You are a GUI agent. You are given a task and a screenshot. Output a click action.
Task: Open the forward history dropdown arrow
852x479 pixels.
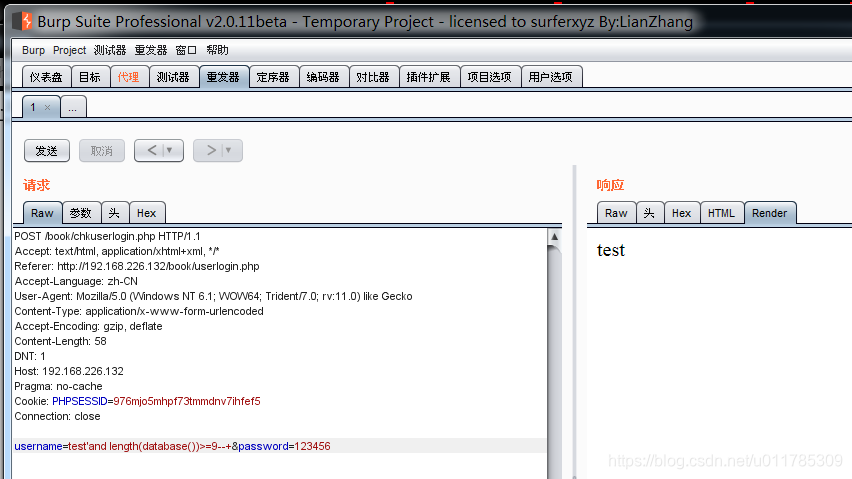point(228,150)
